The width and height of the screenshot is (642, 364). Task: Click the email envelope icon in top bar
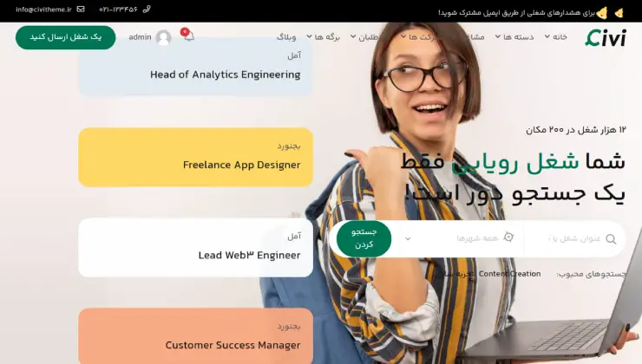[81, 9]
